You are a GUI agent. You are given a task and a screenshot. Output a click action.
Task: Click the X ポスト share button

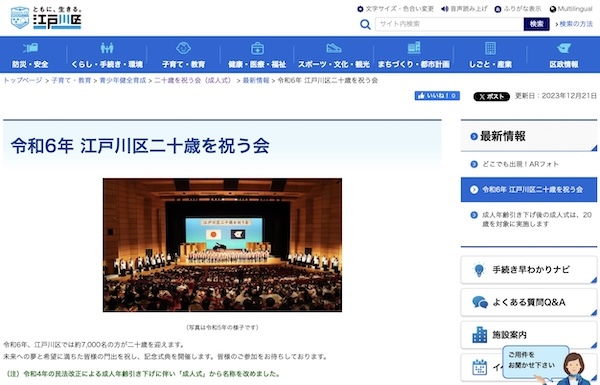[x=491, y=96]
